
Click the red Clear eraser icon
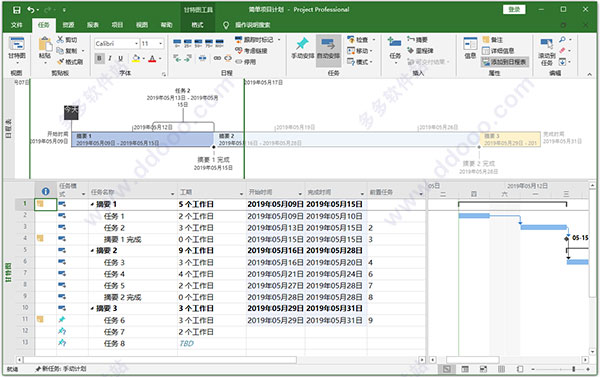tap(562, 51)
